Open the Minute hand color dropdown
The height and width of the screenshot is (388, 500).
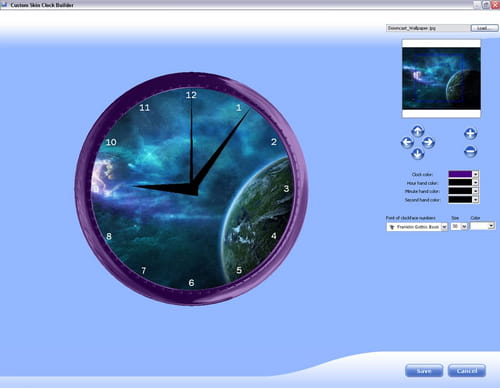(x=476, y=191)
